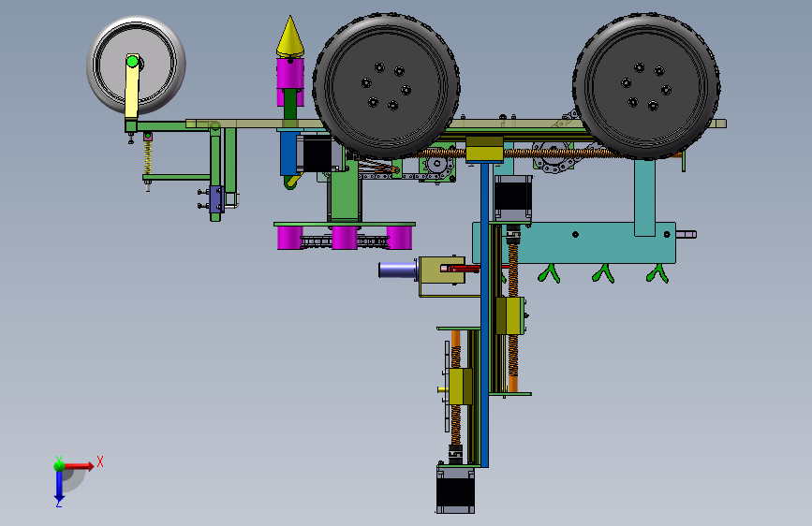812x526 pixels.
Task: Select the yellow coil spring under left arm
Action: point(148,158)
